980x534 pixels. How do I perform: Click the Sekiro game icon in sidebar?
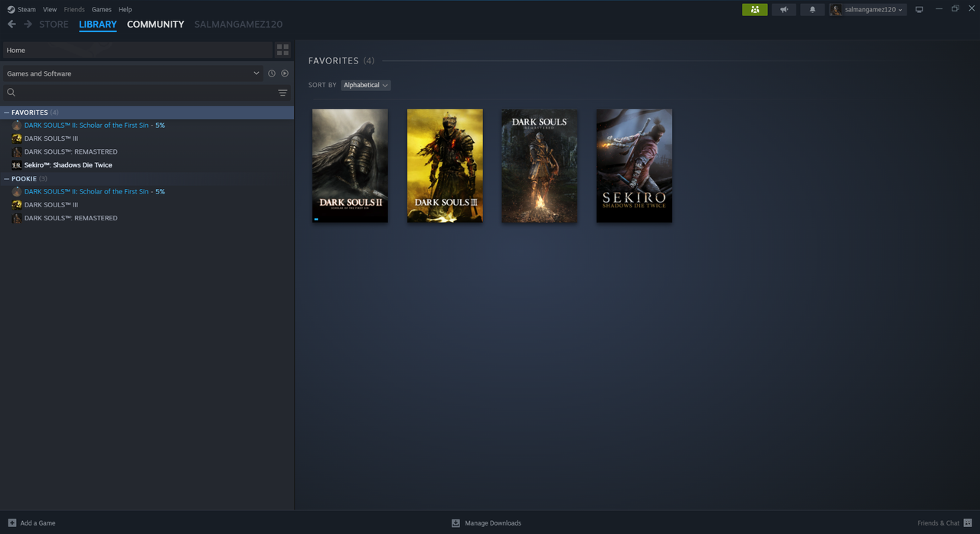coord(17,165)
